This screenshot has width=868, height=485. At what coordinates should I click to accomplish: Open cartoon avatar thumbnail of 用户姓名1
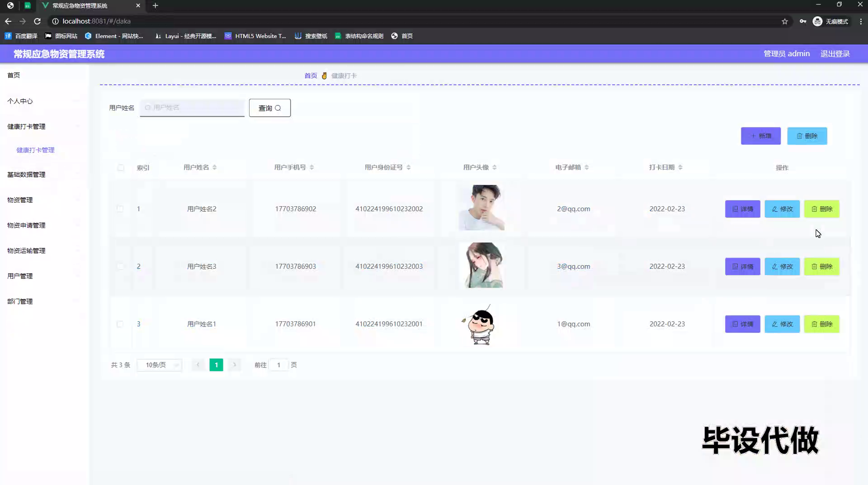[x=481, y=324]
